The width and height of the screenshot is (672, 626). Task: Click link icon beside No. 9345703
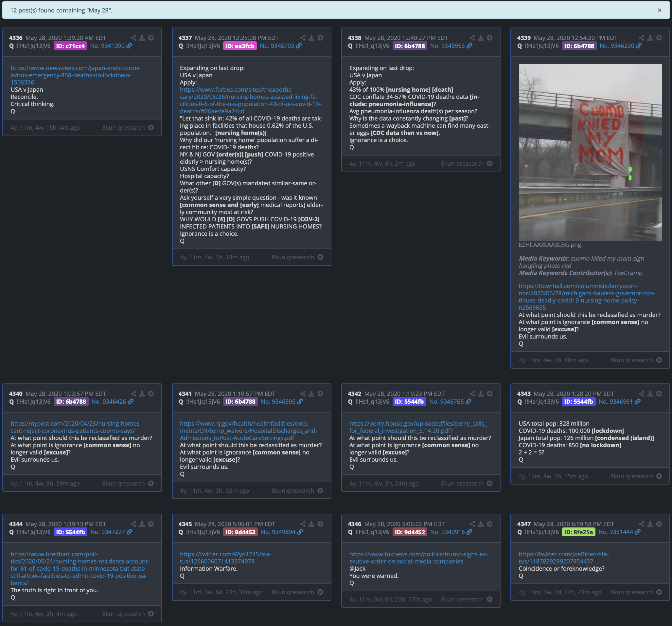tap(299, 46)
